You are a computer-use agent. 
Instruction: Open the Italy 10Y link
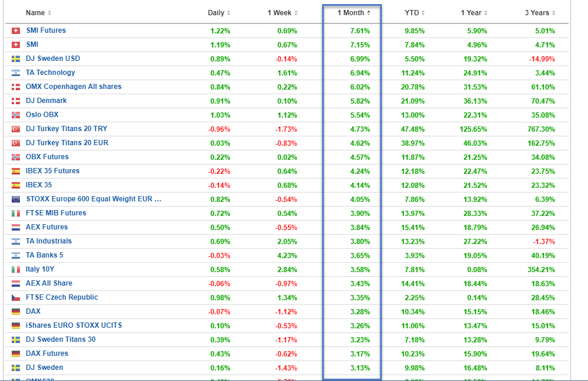[x=40, y=269]
